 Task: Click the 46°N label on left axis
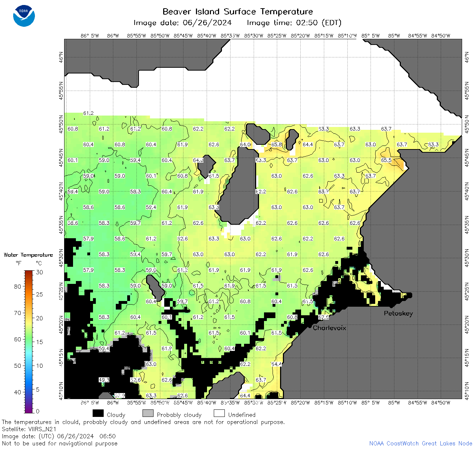point(61,57)
